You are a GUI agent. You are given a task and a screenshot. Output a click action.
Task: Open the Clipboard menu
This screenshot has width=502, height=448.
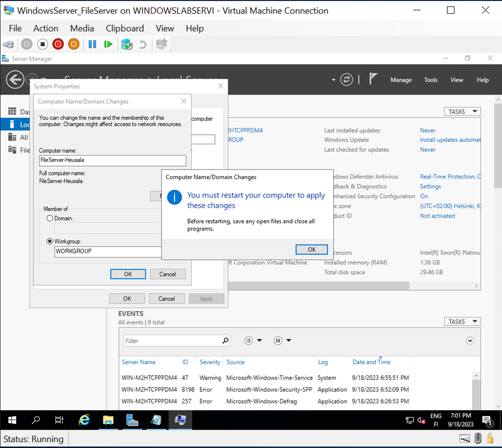pos(124,28)
